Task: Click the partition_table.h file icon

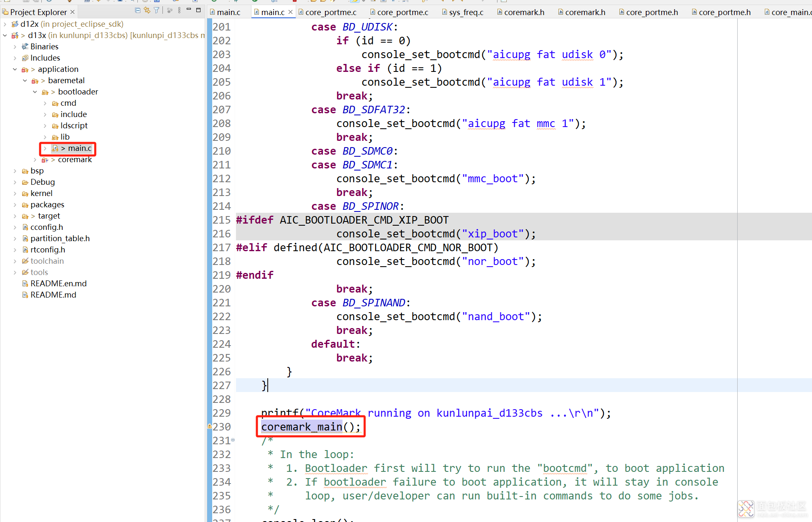Action: pyautogui.click(x=25, y=239)
